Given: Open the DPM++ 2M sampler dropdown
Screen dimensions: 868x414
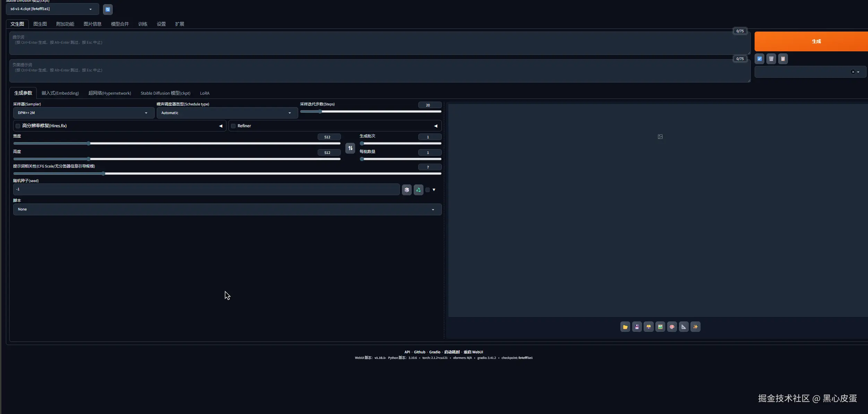Looking at the screenshot, I should pos(83,113).
